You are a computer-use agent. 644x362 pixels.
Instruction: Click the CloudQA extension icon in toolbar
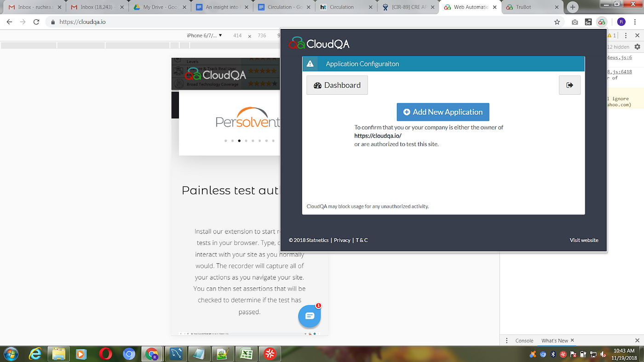pos(601,22)
